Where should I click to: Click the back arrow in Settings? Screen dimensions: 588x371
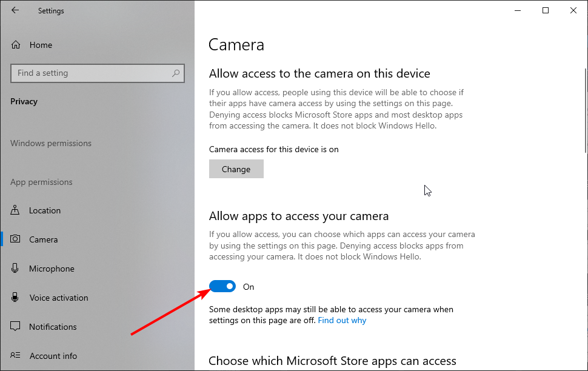click(15, 10)
